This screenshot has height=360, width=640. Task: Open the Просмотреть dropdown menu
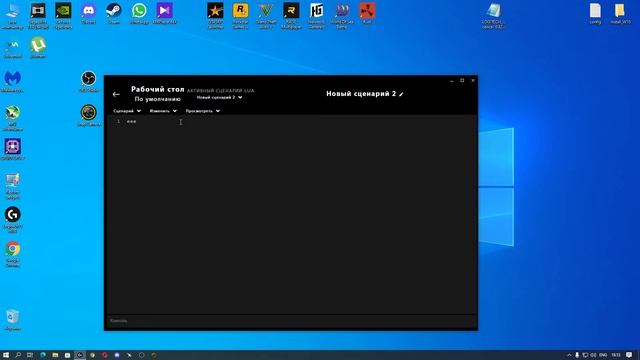click(x=202, y=111)
